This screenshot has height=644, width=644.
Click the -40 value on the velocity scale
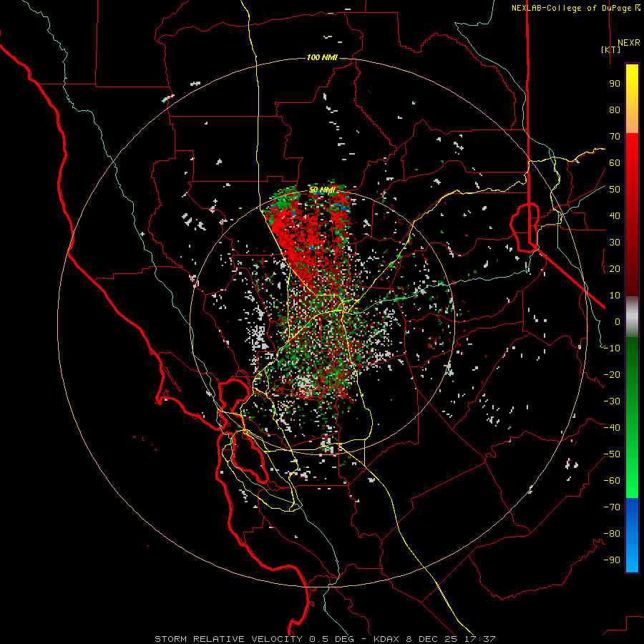coord(612,428)
